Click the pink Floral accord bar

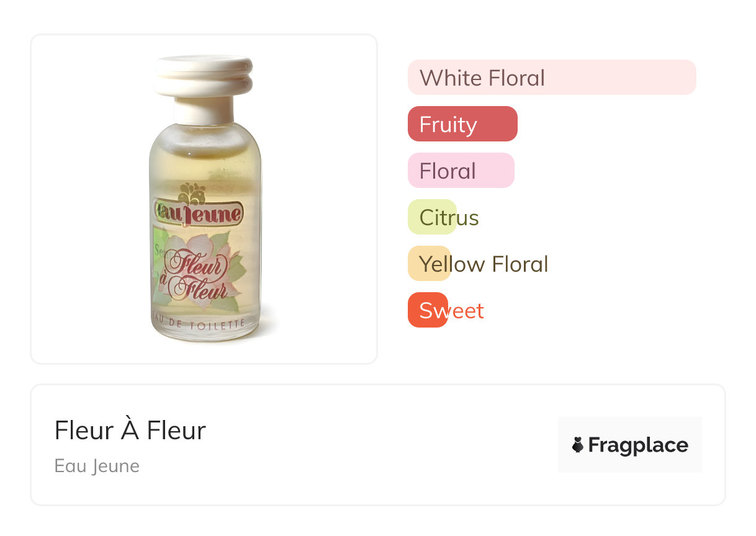pos(461,171)
